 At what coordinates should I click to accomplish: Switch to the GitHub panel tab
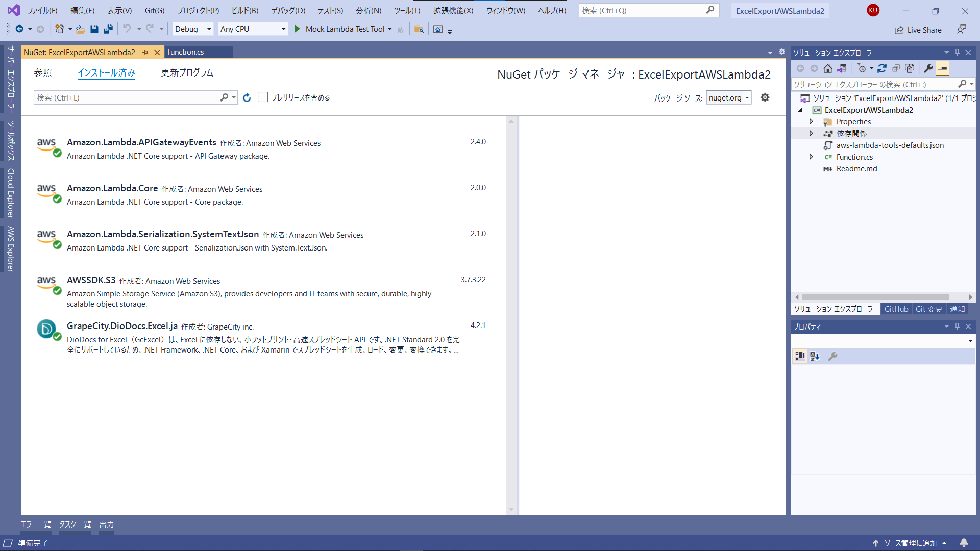(x=896, y=309)
